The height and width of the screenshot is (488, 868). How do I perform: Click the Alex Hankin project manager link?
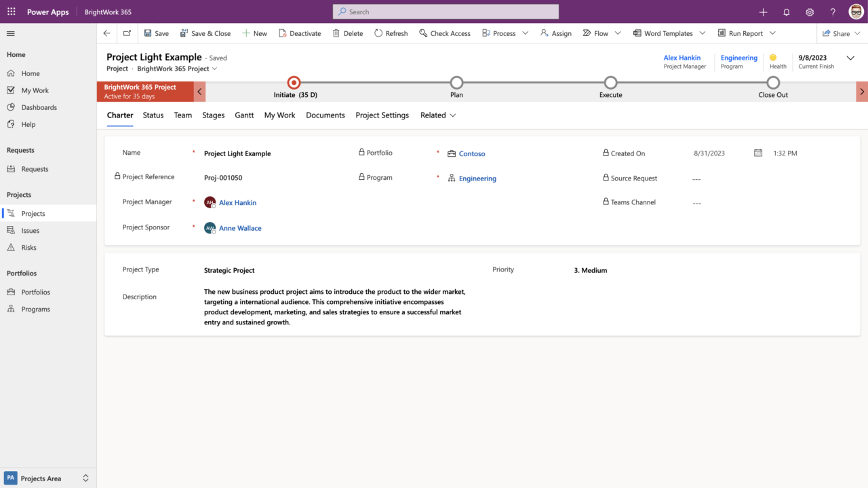[x=682, y=58]
